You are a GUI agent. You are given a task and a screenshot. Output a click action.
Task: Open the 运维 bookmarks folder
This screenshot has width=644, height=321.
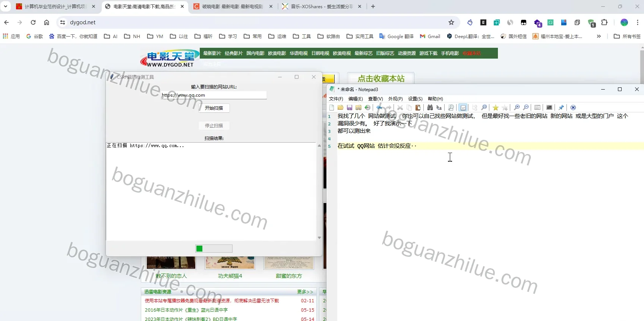tap(277, 36)
